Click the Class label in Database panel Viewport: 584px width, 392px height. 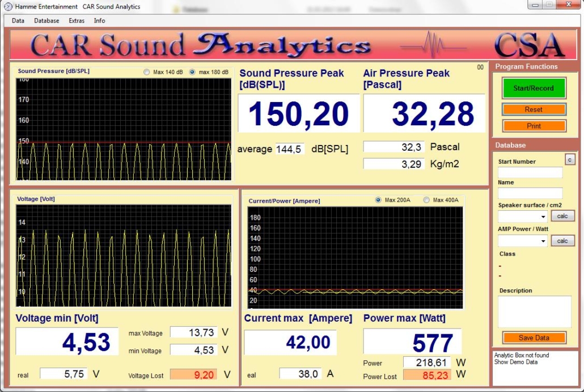507,254
